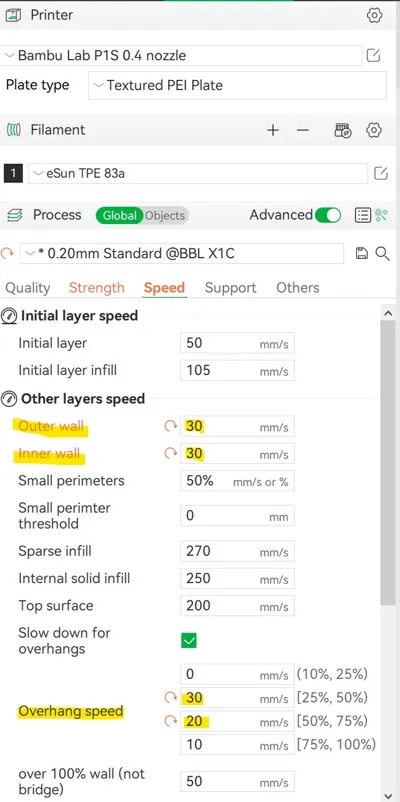
Task: Switch process scope to Objects
Action: (x=164, y=216)
